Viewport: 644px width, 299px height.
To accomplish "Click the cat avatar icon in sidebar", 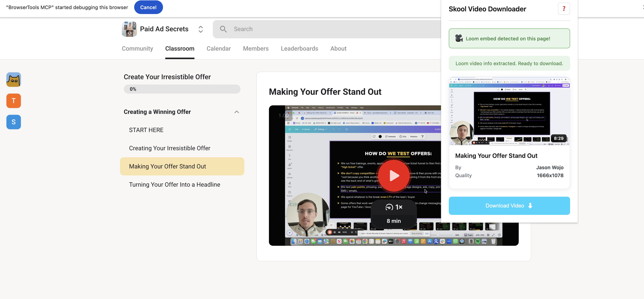I will click(13, 80).
